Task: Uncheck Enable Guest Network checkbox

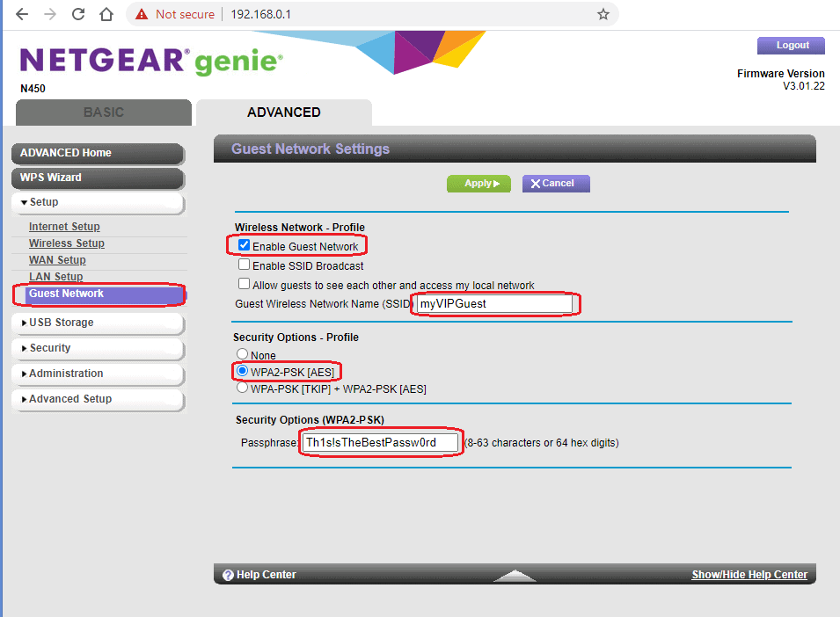Action: point(244,246)
